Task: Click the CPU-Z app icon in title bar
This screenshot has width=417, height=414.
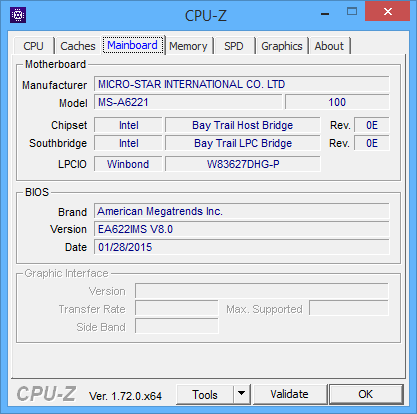Action: [18, 15]
